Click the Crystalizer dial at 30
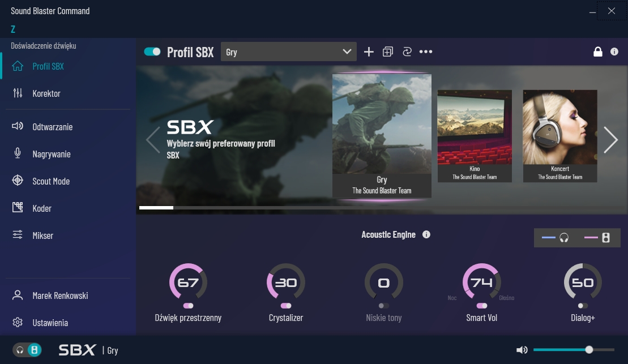 [x=286, y=282]
